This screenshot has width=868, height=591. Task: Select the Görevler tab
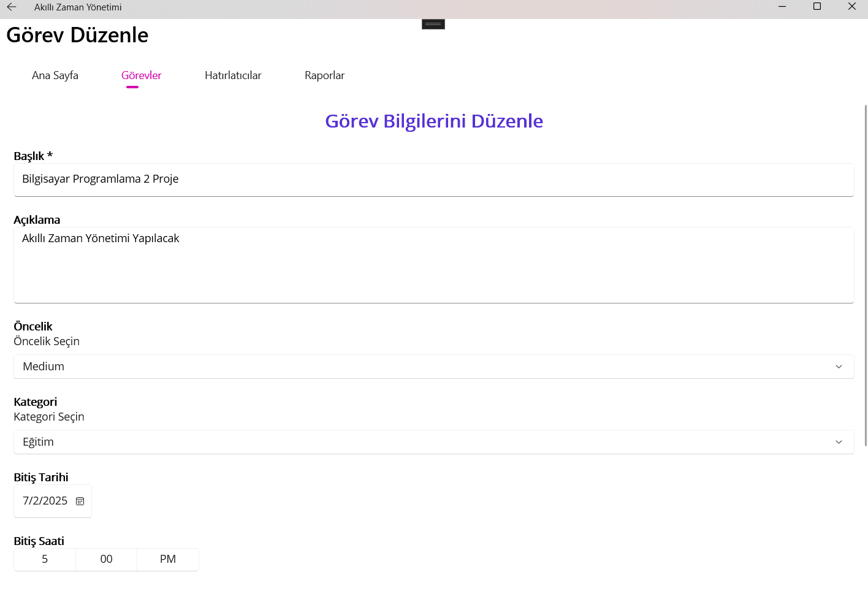(x=141, y=75)
